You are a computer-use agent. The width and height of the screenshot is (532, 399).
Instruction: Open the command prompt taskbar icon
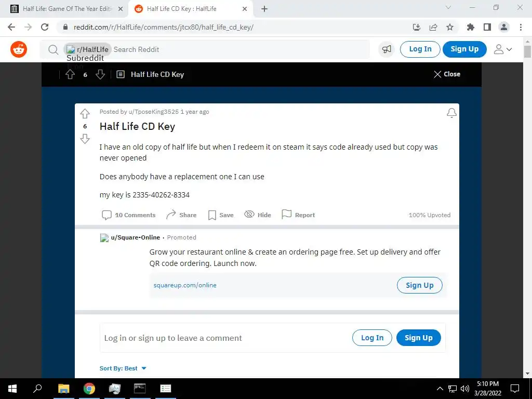point(140,389)
